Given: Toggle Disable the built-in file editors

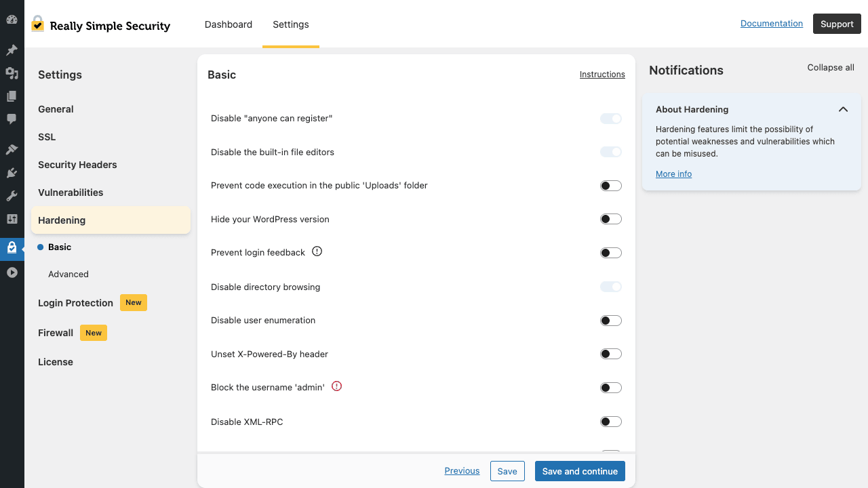Looking at the screenshot, I should [611, 152].
